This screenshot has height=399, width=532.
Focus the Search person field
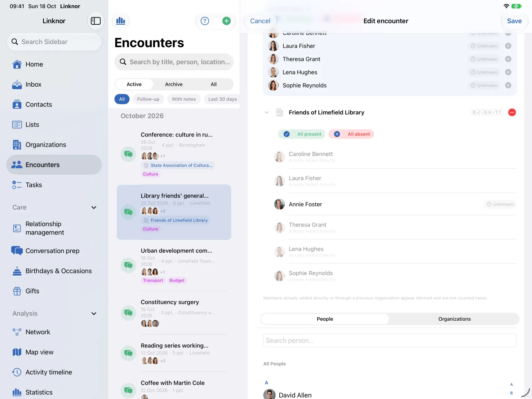(x=390, y=340)
